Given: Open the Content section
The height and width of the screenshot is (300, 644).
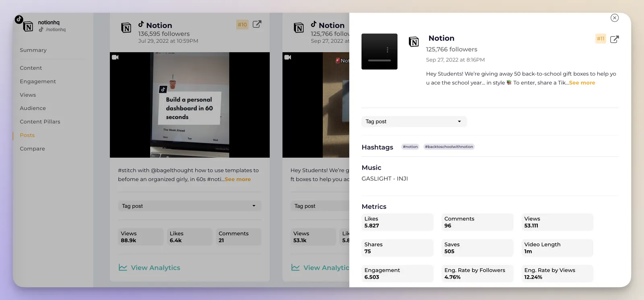Looking at the screenshot, I should pos(31,68).
